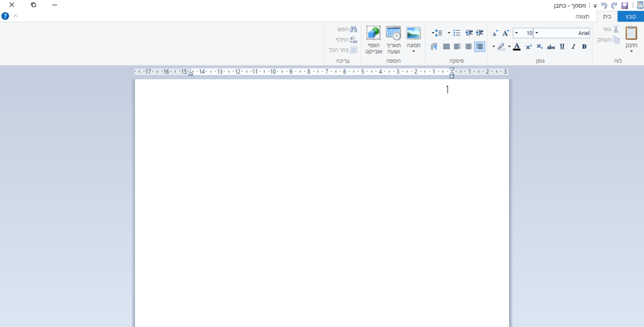This screenshot has width=644, height=327.
Task: Insert תאריך ושעה (Date and time)
Action: tap(393, 40)
